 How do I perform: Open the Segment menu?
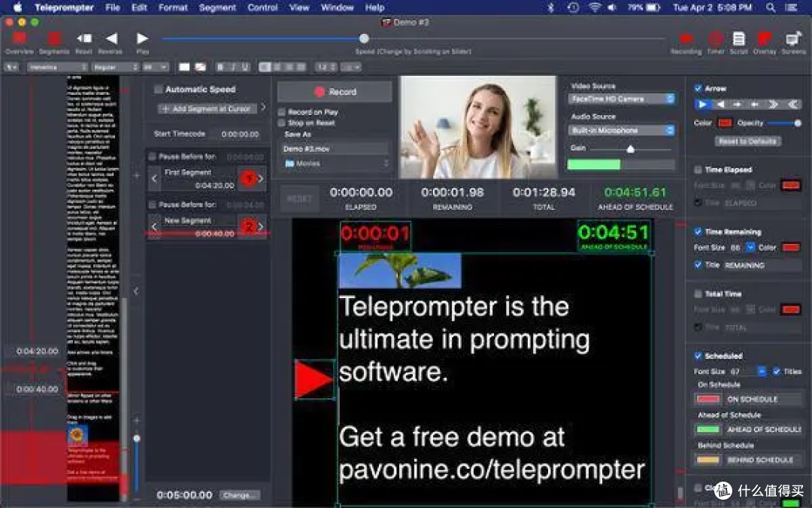point(217,8)
